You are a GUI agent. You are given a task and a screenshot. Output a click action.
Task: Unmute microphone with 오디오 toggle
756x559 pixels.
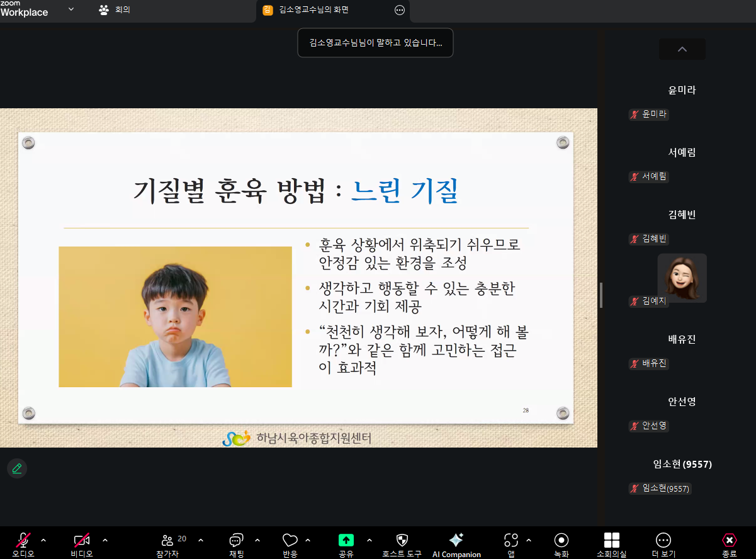23,541
